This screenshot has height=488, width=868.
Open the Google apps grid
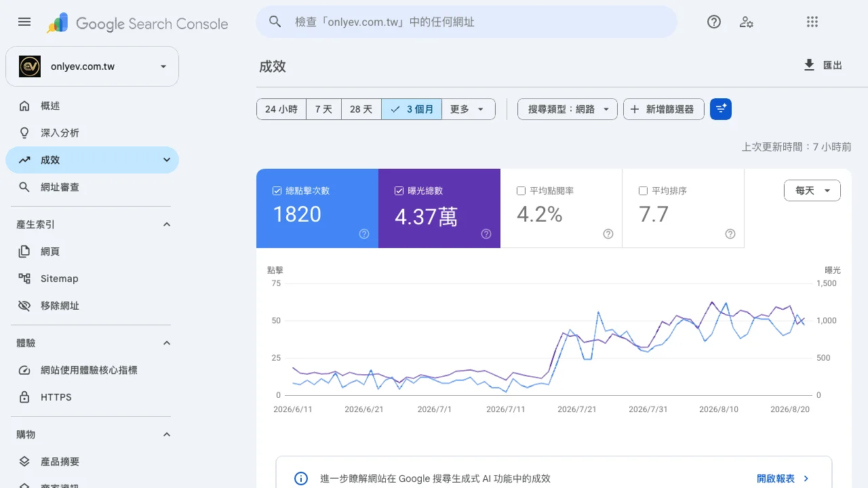(812, 22)
